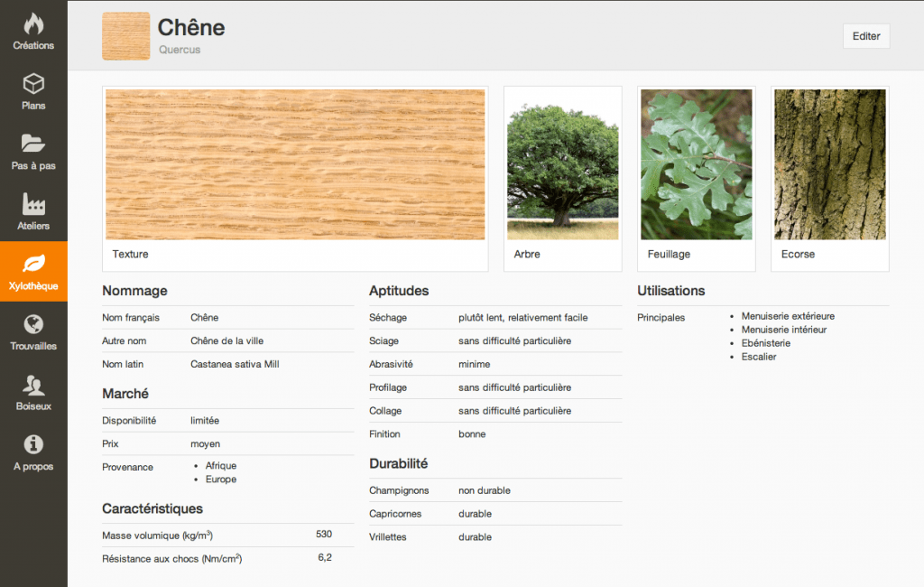
Task: Open the Créations flame icon
Action: click(33, 24)
